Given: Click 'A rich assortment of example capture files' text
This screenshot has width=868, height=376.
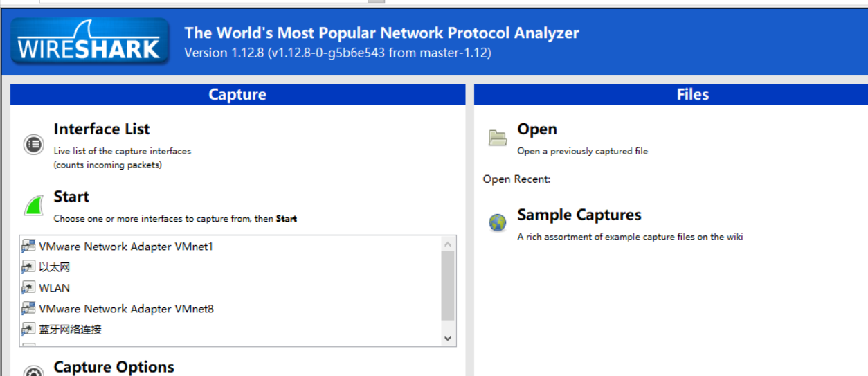Looking at the screenshot, I should pos(630,237).
